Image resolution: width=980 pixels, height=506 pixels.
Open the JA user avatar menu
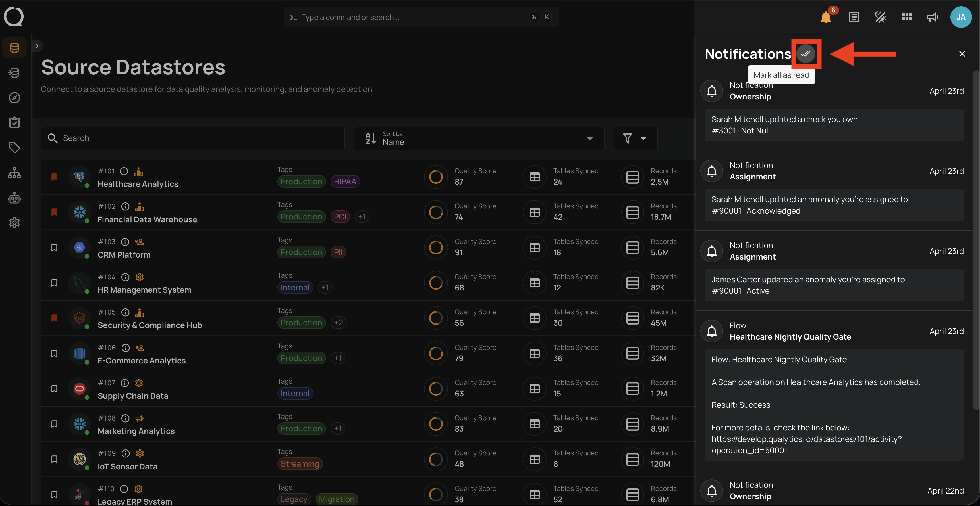[961, 17]
